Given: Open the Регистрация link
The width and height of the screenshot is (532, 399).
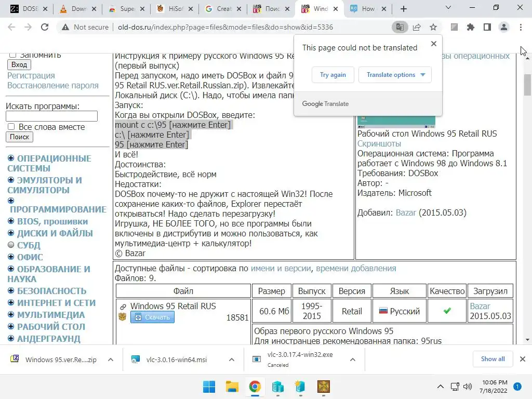Looking at the screenshot, I should pyautogui.click(x=31, y=75).
